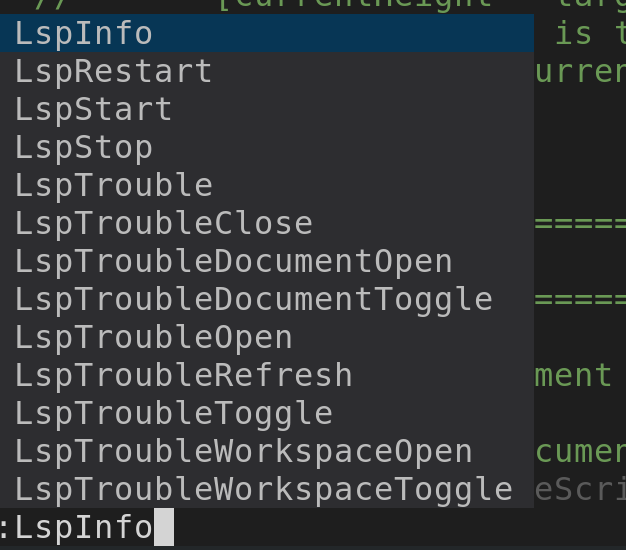Choose LspRestart from the completion menu
The width and height of the screenshot is (626, 550).
click(x=267, y=71)
